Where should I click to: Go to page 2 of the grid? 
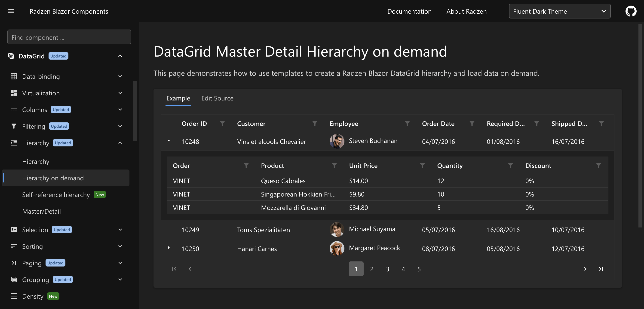click(x=372, y=269)
